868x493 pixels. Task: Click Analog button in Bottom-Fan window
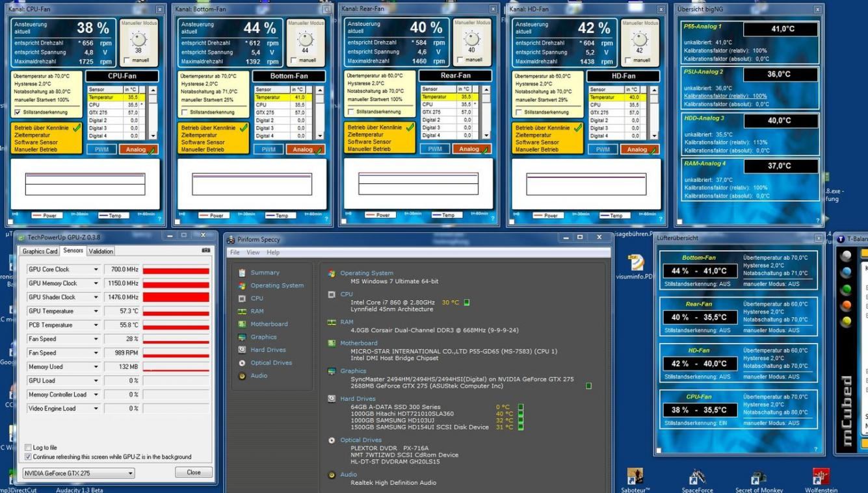306,149
